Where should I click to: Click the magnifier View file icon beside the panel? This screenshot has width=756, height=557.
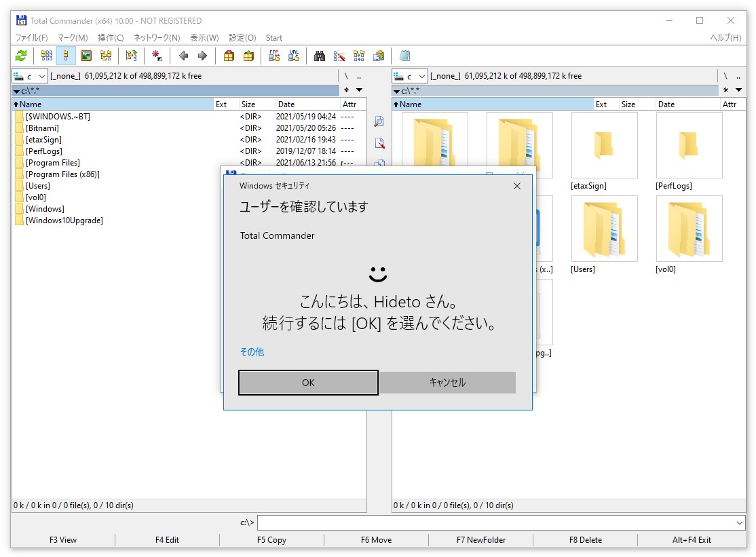click(379, 121)
